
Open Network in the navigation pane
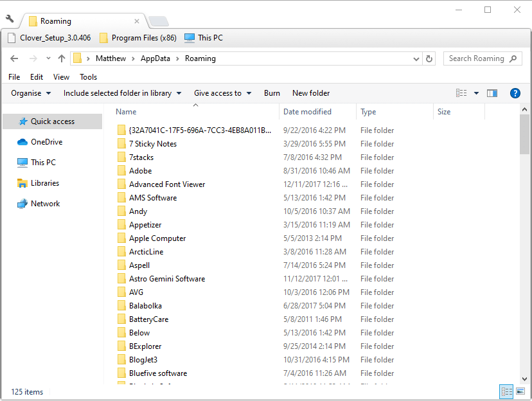(x=44, y=203)
